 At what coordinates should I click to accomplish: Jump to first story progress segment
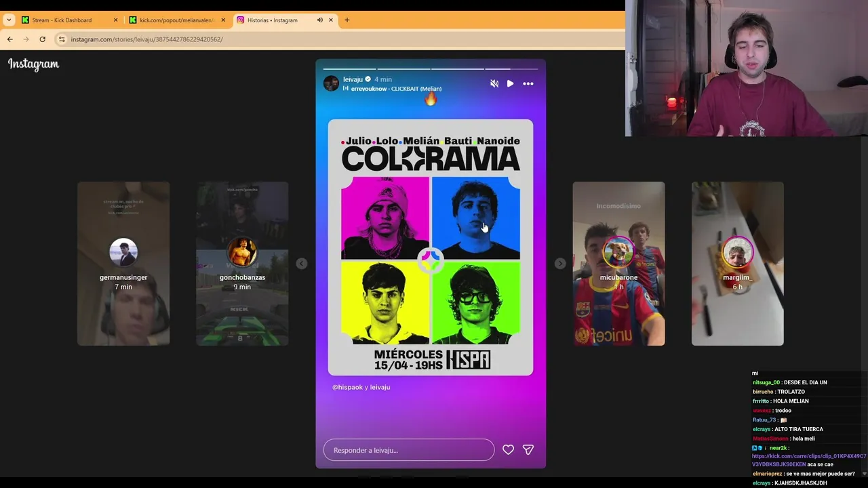pyautogui.click(x=349, y=68)
